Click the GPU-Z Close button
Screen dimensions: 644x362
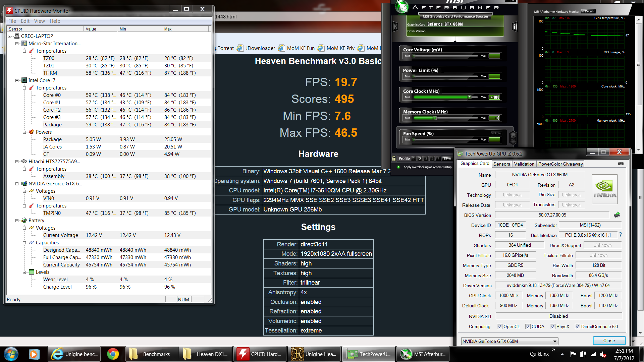609,341
